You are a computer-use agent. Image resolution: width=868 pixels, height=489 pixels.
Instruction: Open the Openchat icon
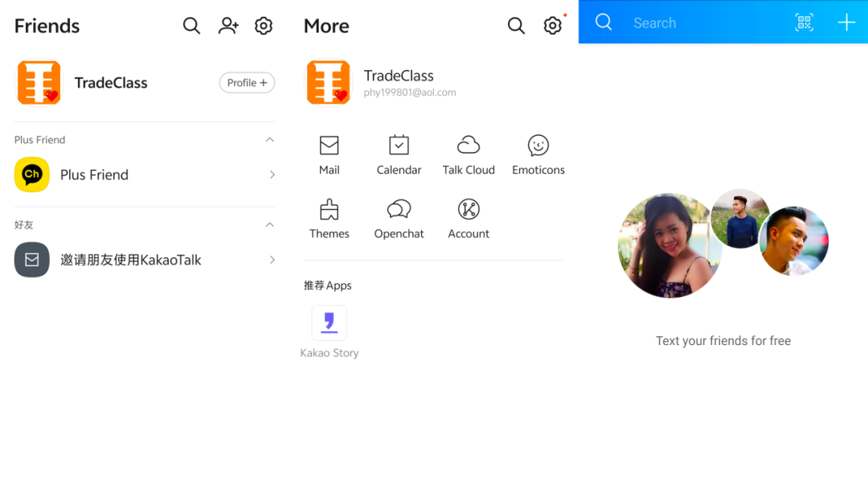coord(399,210)
